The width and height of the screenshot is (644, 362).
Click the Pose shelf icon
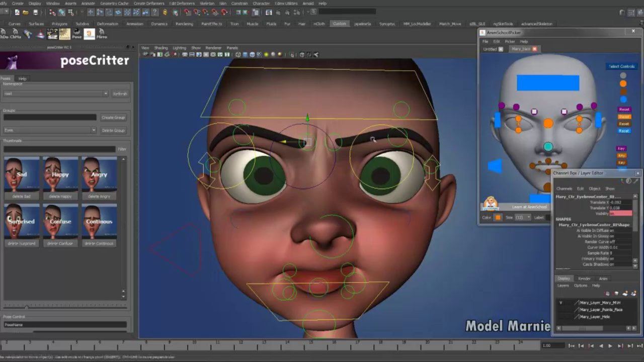[77, 34]
